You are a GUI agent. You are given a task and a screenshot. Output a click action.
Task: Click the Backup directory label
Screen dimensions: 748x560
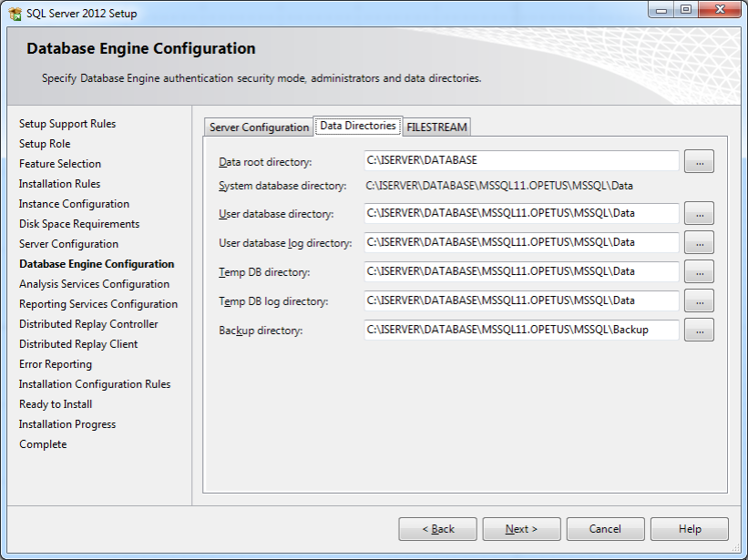pyautogui.click(x=261, y=331)
